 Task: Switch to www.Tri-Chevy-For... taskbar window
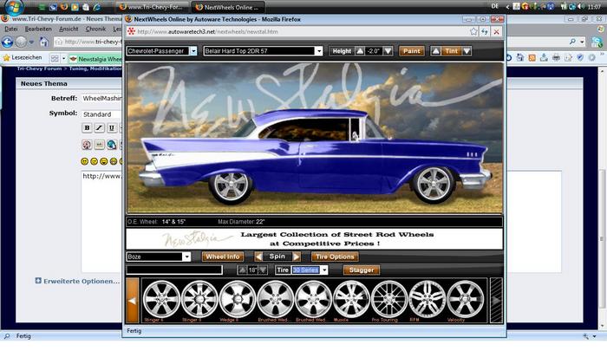[x=152, y=7]
